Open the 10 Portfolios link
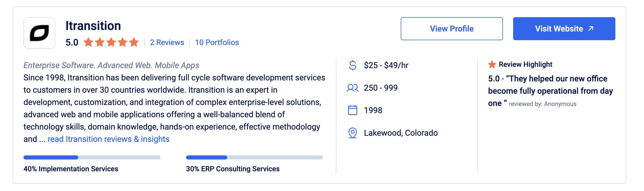This screenshot has width=644, height=191. click(217, 43)
